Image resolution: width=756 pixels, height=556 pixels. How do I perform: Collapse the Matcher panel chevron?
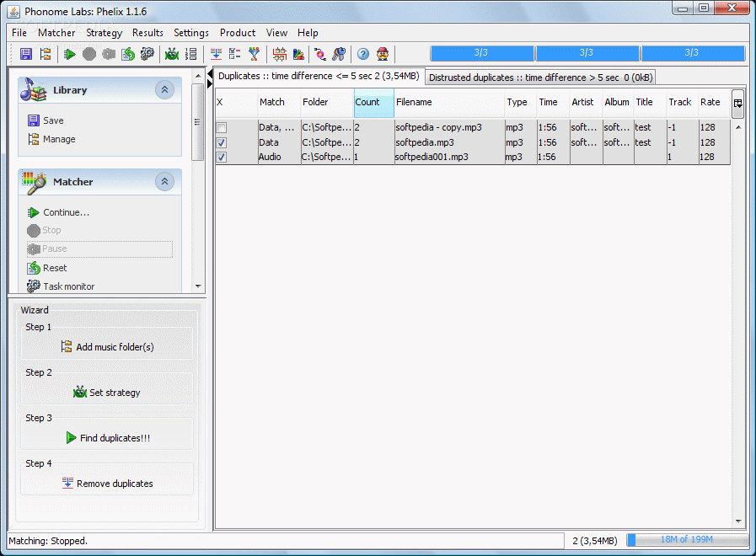[164, 182]
